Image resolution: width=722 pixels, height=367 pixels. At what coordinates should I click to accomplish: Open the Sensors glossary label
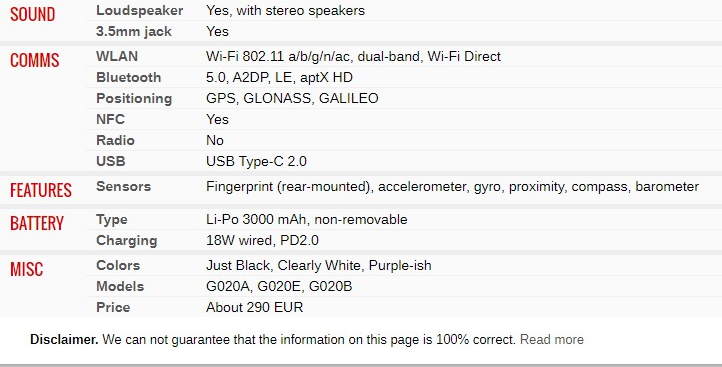click(123, 186)
